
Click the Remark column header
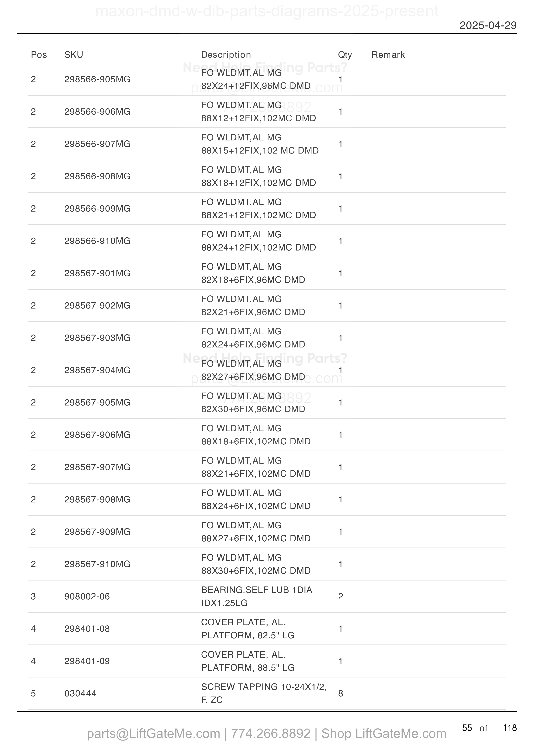click(x=388, y=55)
